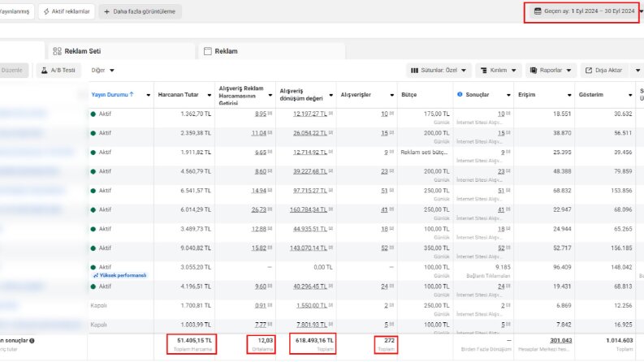Click the Kırılım breakdown icon
644x362 pixels.
(x=484, y=70)
